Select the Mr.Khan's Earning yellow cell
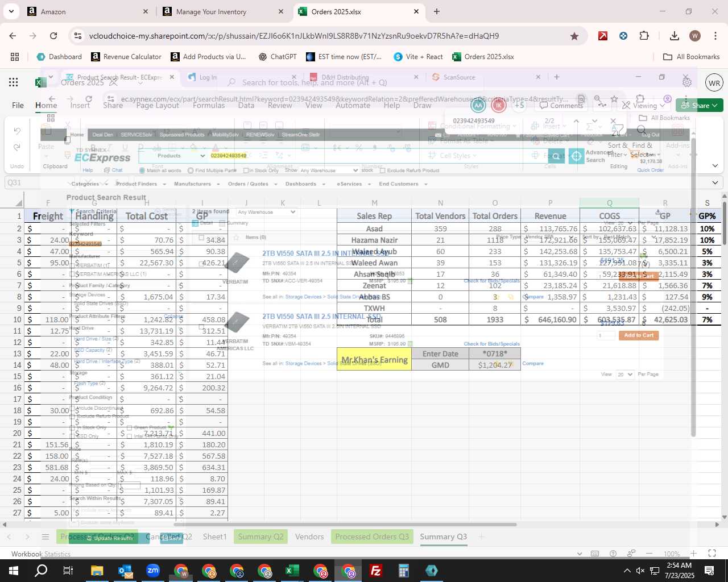 tap(374, 359)
